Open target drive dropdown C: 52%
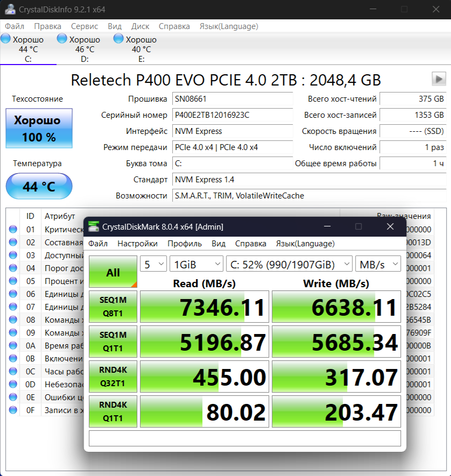The width and height of the screenshot is (451, 476). pyautogui.click(x=289, y=264)
